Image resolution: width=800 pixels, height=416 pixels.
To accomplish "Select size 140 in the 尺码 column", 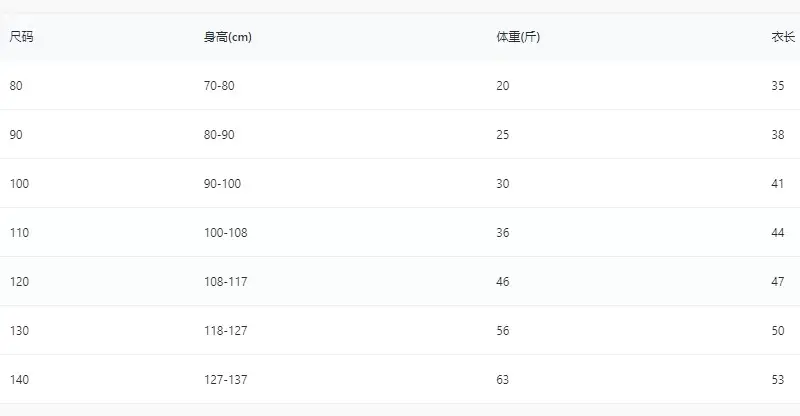I will click(x=19, y=380).
